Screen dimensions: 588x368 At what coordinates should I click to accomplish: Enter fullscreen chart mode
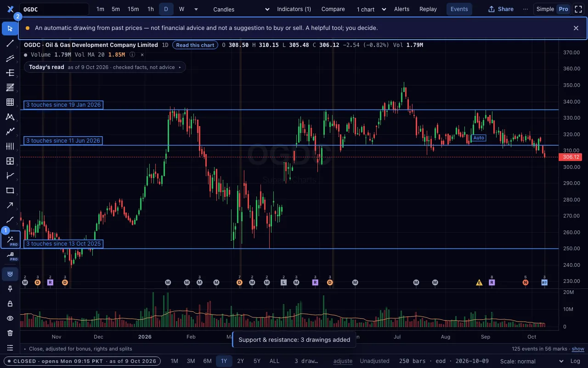tap(578, 9)
